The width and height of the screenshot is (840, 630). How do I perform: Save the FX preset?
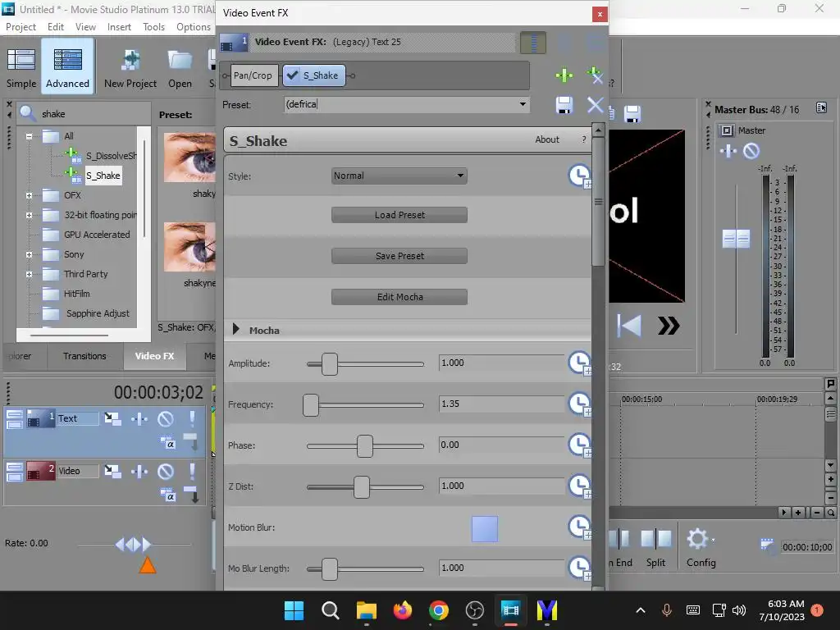[564, 105]
